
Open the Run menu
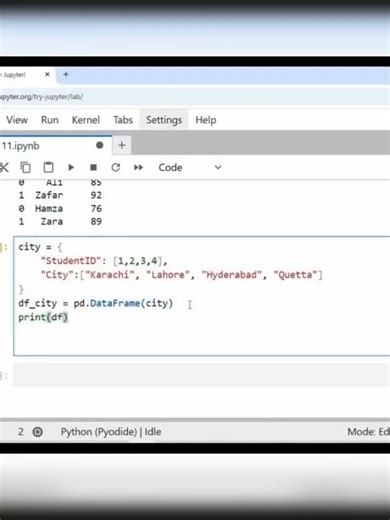coord(50,120)
